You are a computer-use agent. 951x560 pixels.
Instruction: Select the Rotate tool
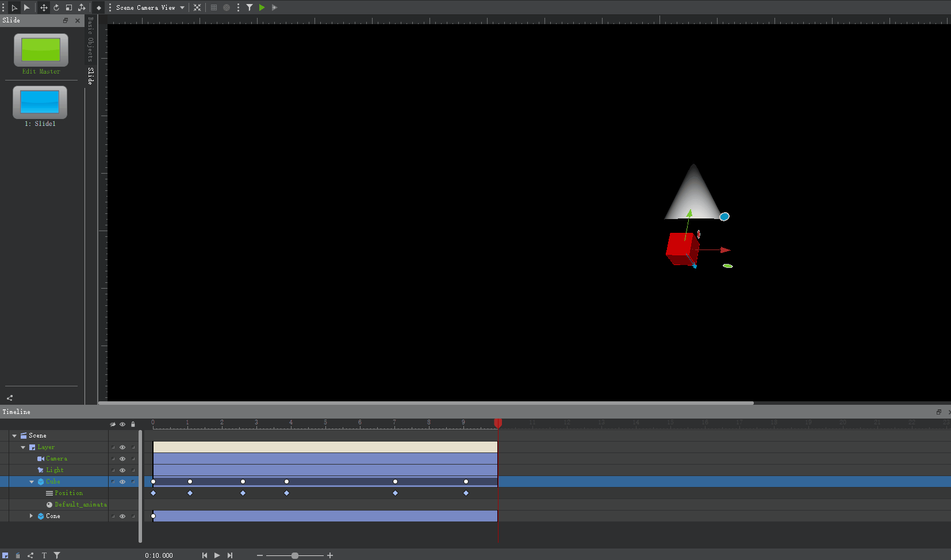pos(56,7)
